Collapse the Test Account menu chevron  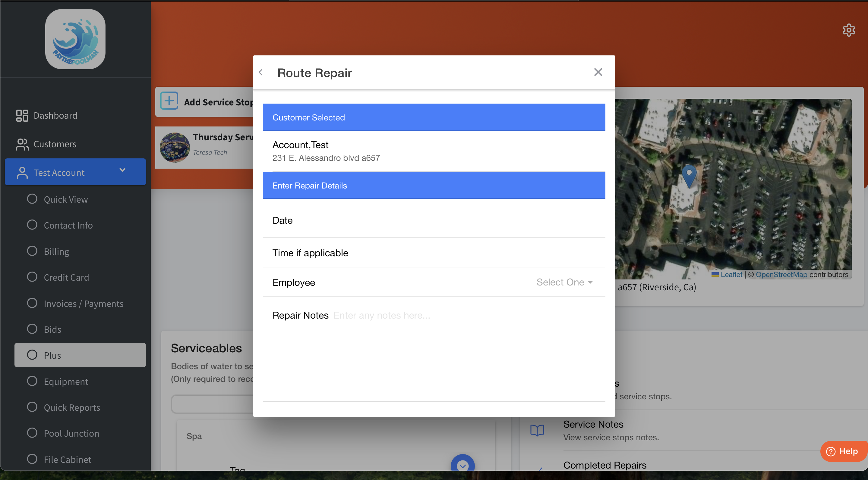pyautogui.click(x=122, y=170)
